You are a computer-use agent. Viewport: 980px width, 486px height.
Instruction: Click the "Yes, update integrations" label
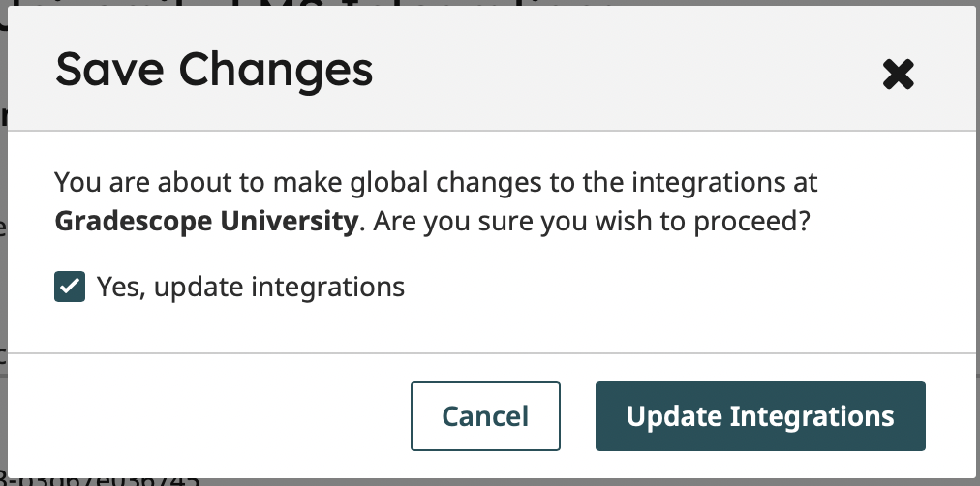point(251,287)
